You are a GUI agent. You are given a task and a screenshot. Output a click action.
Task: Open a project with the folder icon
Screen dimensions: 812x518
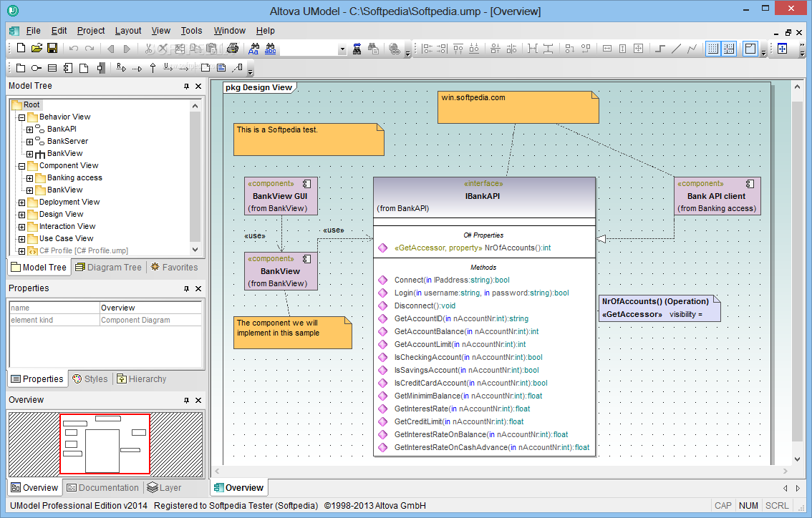pyautogui.click(x=37, y=48)
